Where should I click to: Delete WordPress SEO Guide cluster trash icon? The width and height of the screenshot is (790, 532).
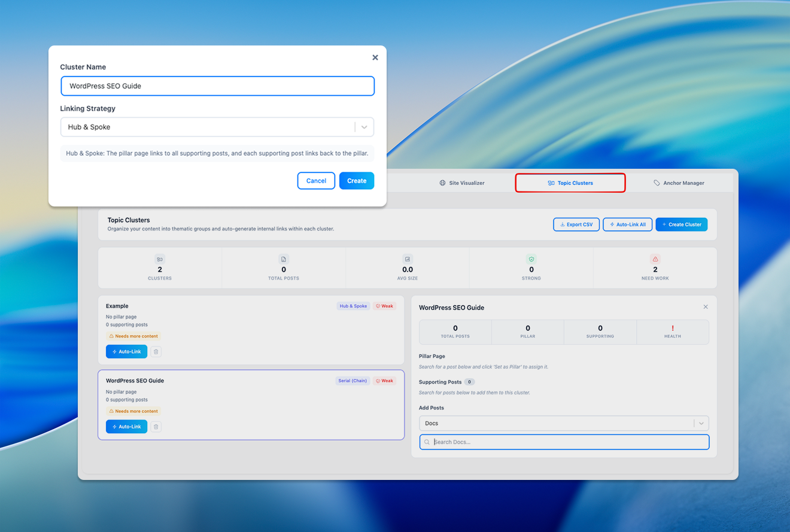pos(156,427)
